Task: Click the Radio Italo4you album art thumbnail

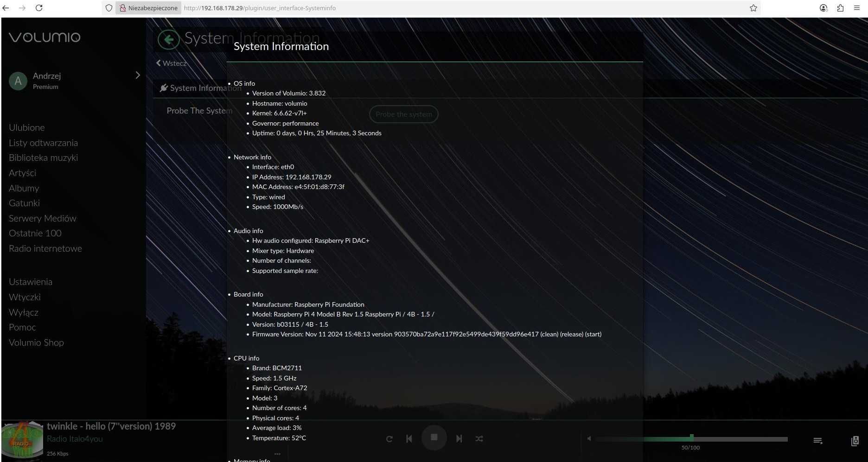Action: point(22,439)
